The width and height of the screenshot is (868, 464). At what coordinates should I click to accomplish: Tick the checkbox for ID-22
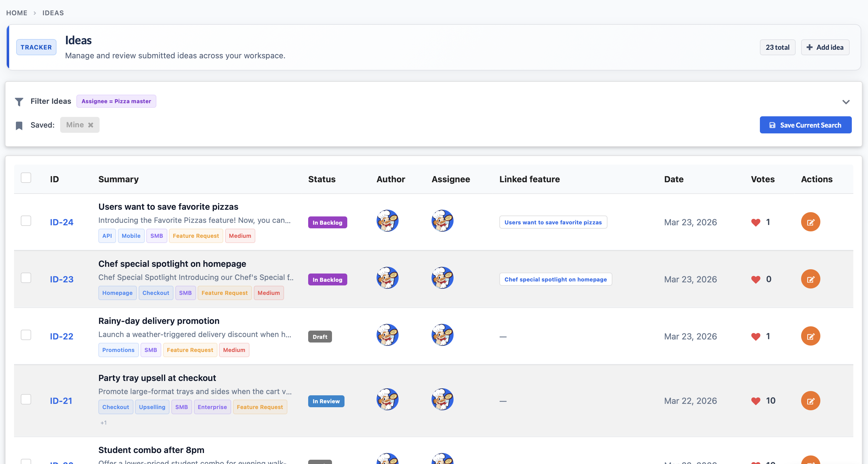26,335
